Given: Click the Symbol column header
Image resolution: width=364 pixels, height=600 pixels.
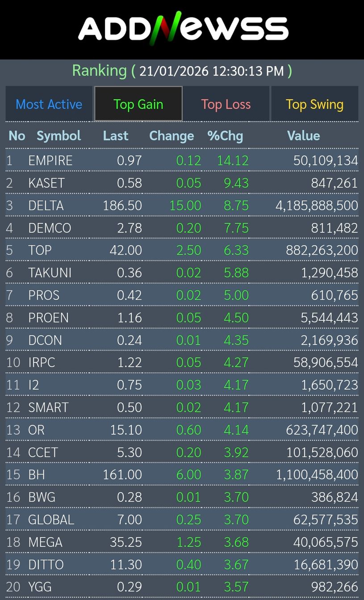Looking at the screenshot, I should tap(59, 136).
